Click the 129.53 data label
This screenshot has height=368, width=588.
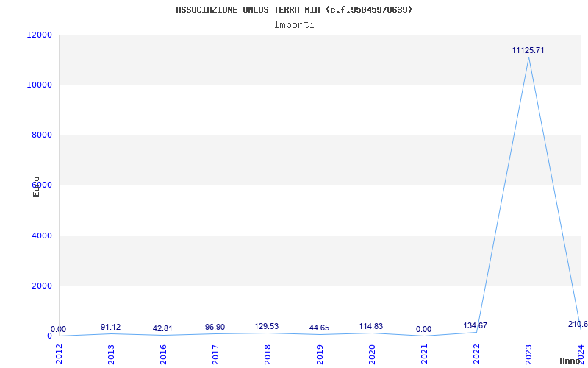coord(267,326)
